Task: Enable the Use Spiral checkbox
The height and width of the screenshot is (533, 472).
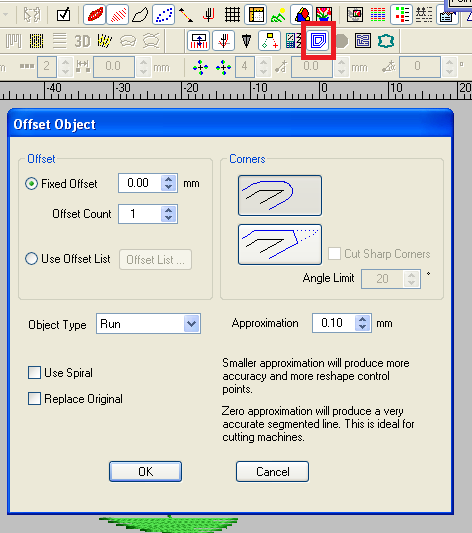Action: (x=34, y=373)
